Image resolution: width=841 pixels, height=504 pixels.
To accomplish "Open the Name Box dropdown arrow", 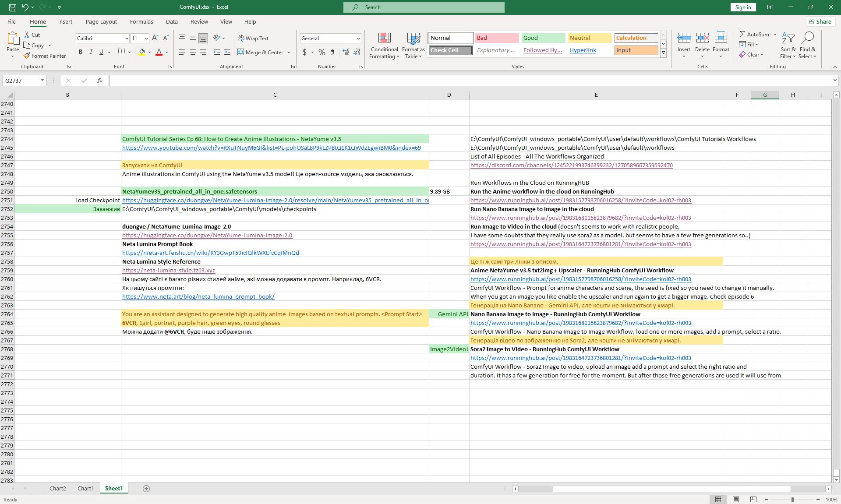I will click(x=42, y=81).
